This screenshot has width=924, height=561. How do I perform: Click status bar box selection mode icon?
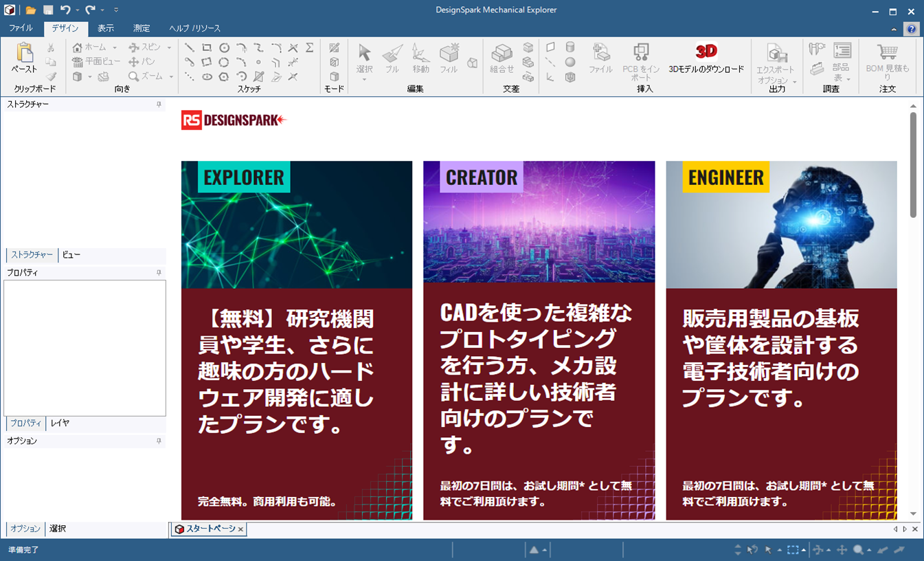[793, 550]
